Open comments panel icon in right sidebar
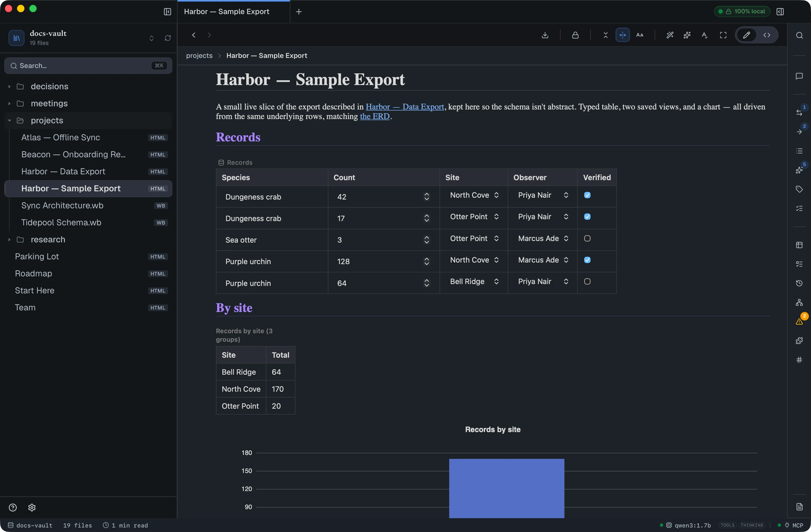This screenshot has height=532, width=811. (799, 76)
